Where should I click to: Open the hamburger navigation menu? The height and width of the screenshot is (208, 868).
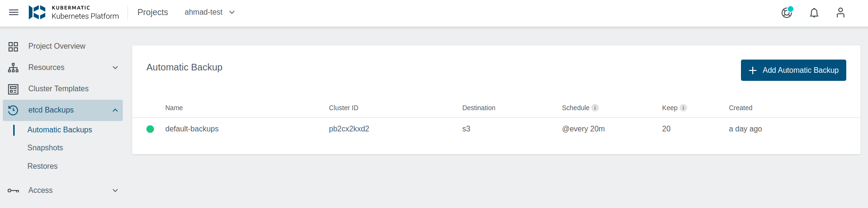(14, 12)
